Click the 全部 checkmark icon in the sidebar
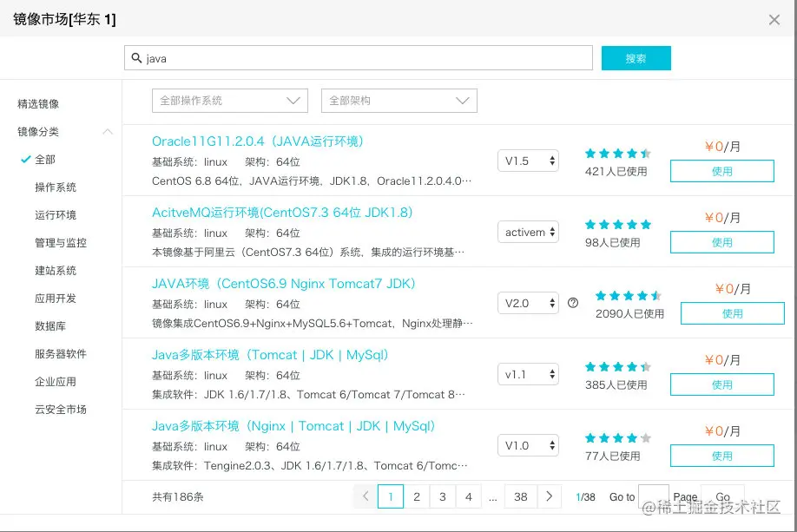797x532 pixels. click(x=25, y=159)
